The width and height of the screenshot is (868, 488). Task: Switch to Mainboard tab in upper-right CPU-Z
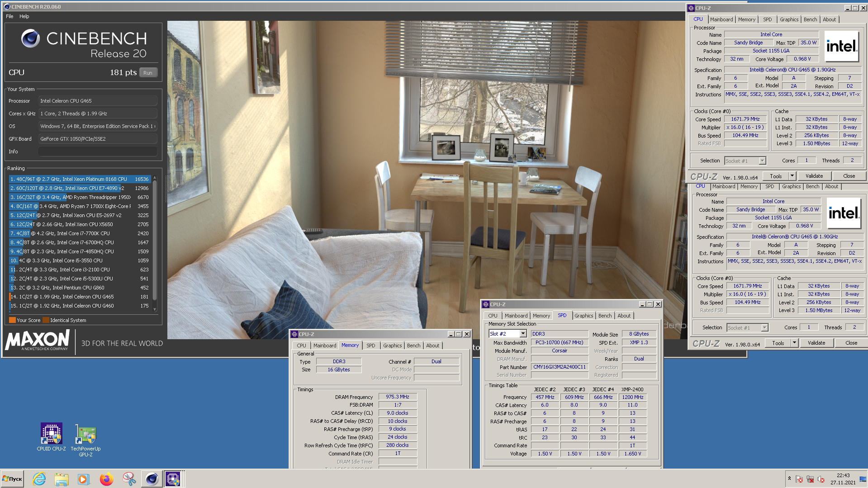click(x=721, y=19)
